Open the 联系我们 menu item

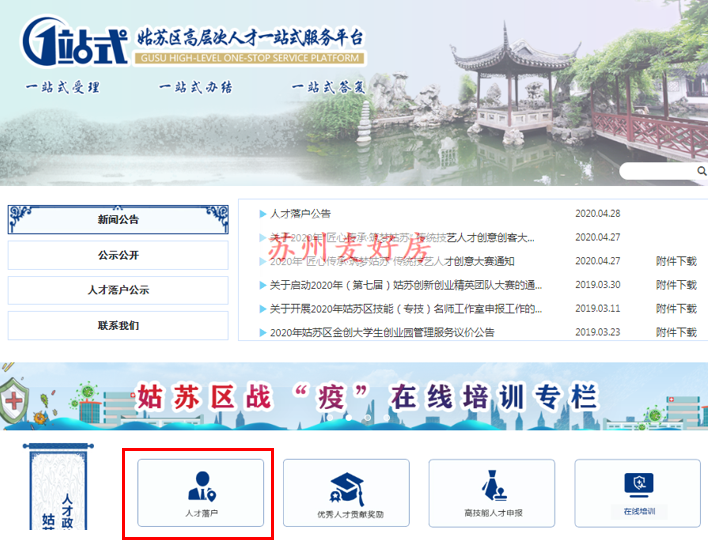(x=118, y=325)
